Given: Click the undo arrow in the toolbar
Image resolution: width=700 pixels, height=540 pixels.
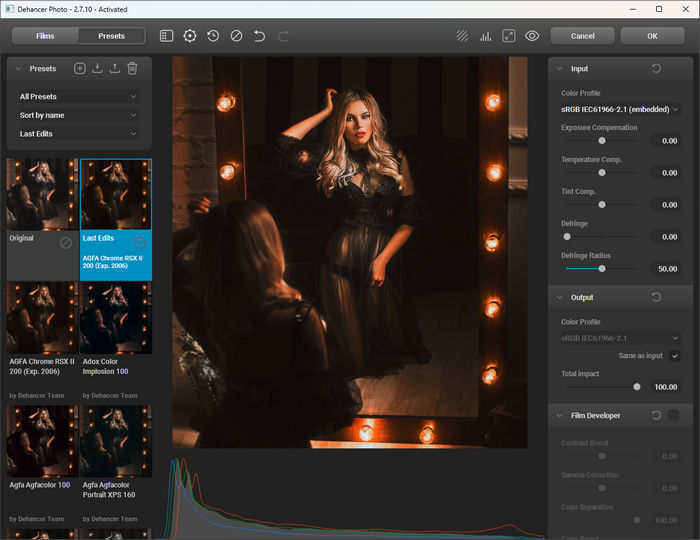Looking at the screenshot, I should (x=260, y=36).
